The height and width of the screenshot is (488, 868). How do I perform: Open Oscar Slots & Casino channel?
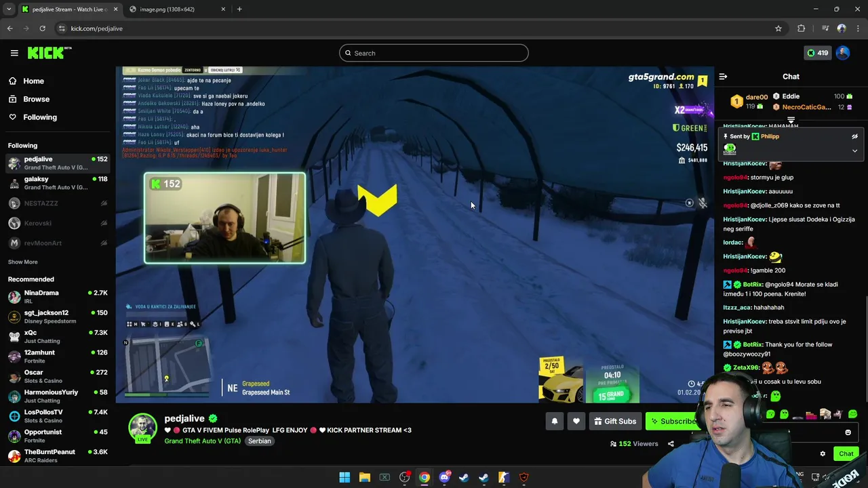58,376
